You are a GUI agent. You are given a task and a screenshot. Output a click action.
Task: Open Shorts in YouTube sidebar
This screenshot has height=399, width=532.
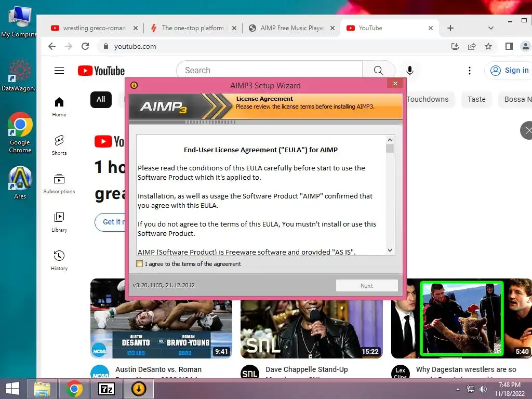[x=59, y=145]
